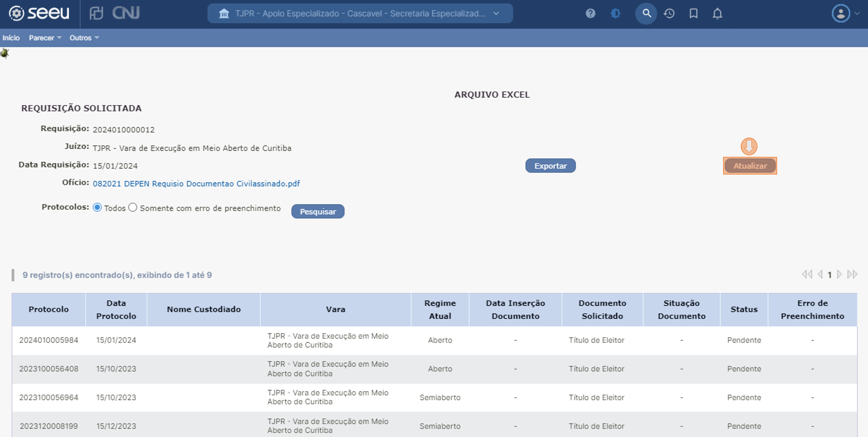Select the Todos protocol radio button
This screenshot has width=868, height=437.
pos(97,207)
